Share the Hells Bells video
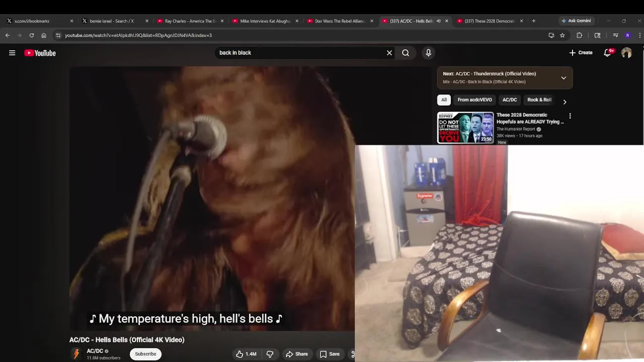 [296, 354]
